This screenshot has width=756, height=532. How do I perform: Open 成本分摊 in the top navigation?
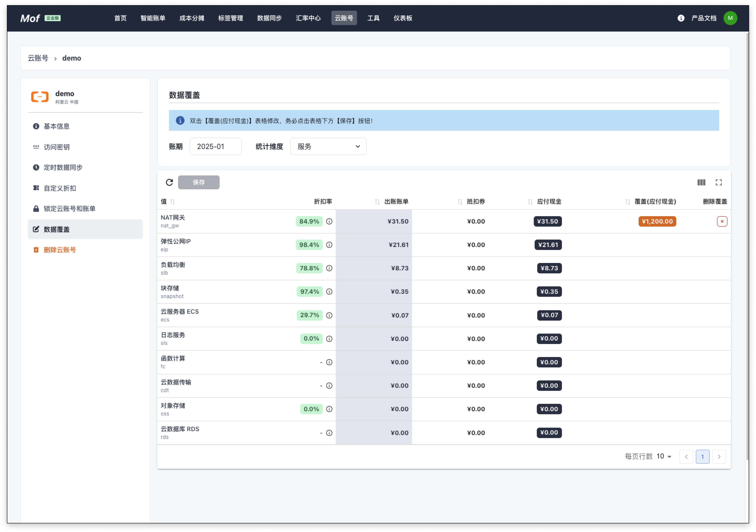192,18
